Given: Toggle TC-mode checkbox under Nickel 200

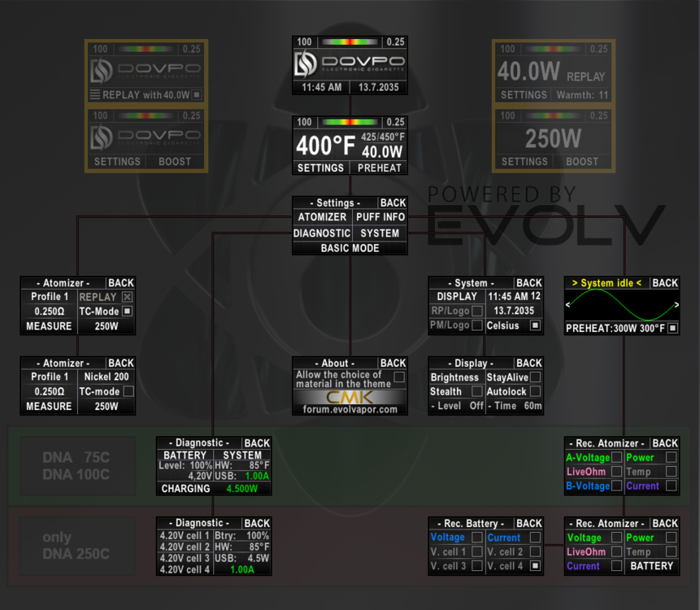Looking at the screenshot, I should pos(128,391).
